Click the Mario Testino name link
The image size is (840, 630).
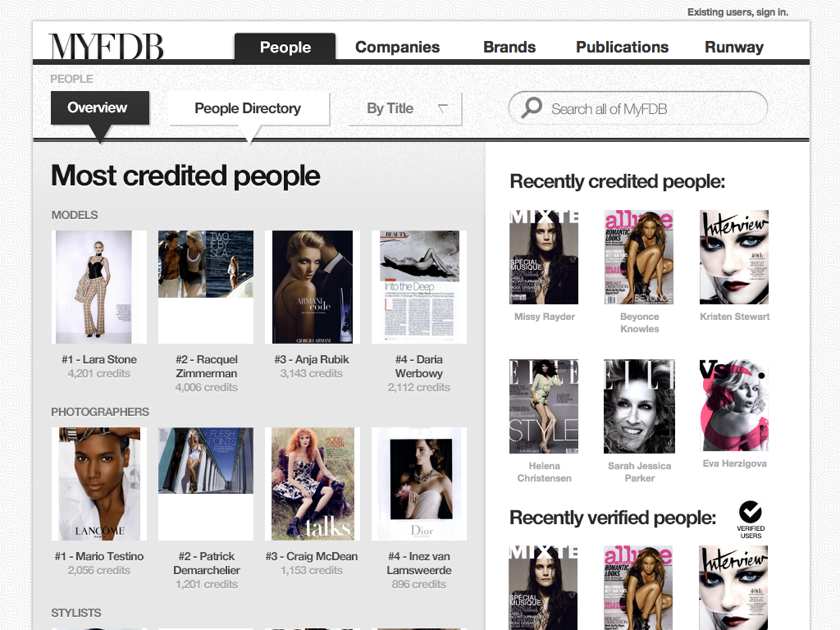(99, 556)
